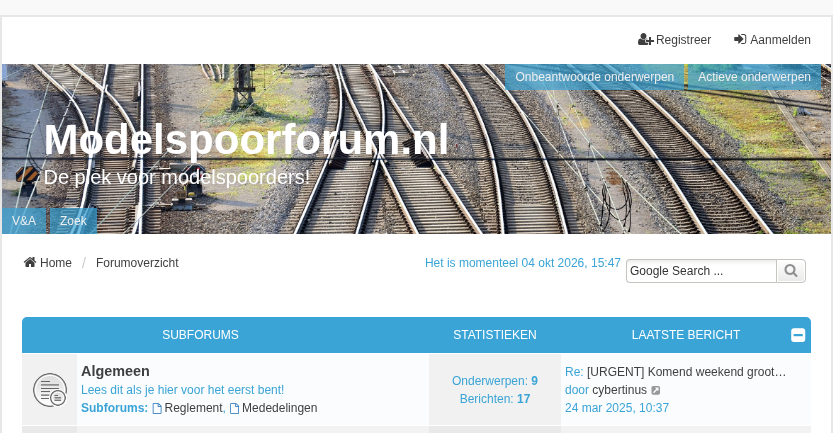Open the Zoek tab
Image resolution: width=833 pixels, height=433 pixels.
[x=73, y=220]
